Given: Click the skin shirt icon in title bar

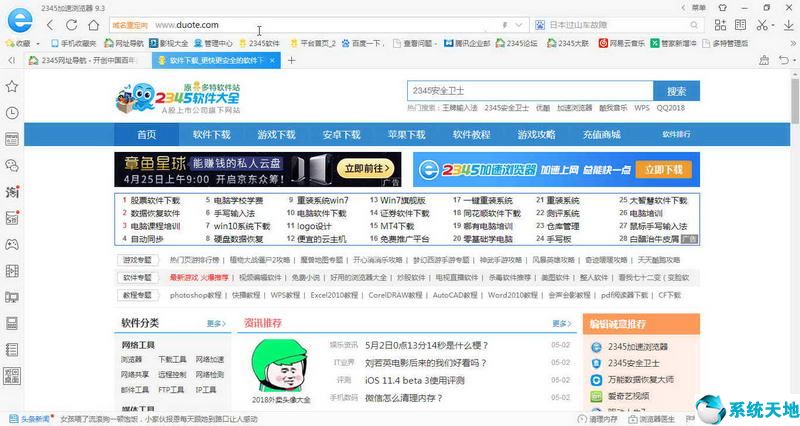Looking at the screenshot, I should pyautogui.click(x=722, y=8).
